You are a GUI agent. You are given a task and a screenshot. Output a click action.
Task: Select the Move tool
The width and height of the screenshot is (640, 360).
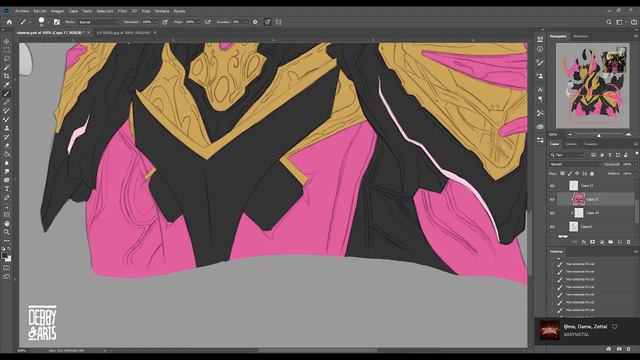coord(7,41)
